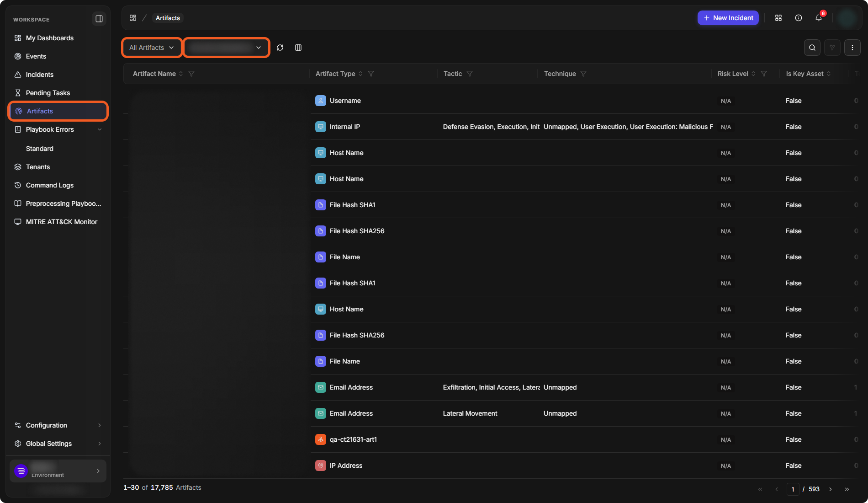This screenshot has width=868, height=503.
Task: Click the Lateral Movement tactic cell
Action: point(470,413)
